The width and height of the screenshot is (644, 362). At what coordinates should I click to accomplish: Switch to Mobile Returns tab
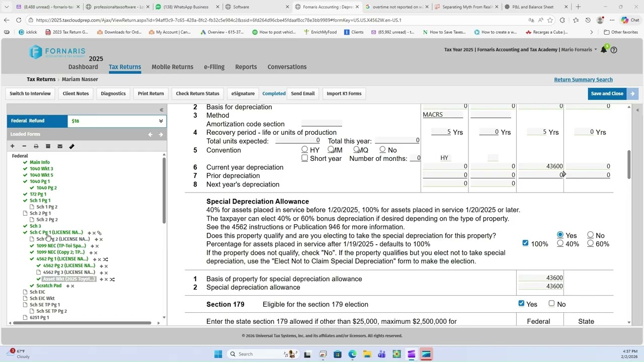click(x=173, y=67)
